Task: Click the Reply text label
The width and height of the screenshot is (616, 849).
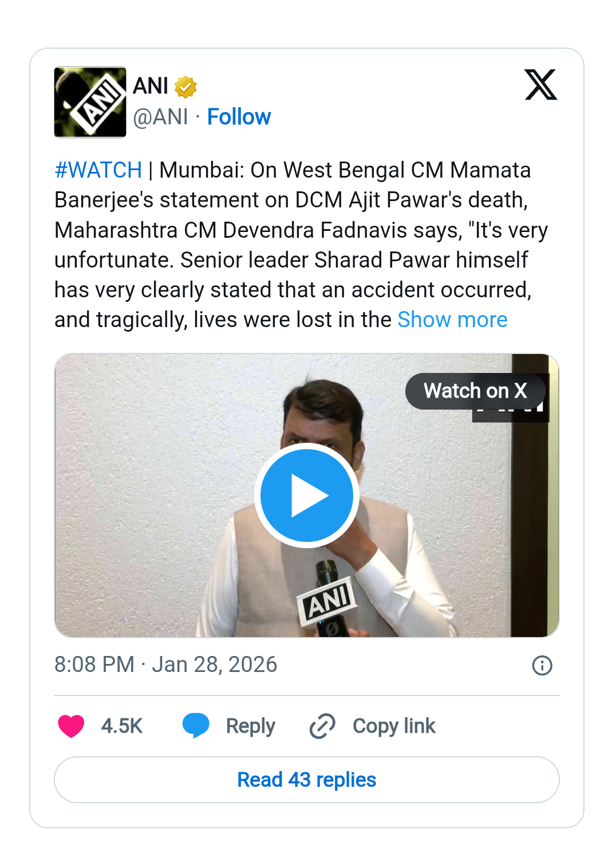Action: (250, 726)
